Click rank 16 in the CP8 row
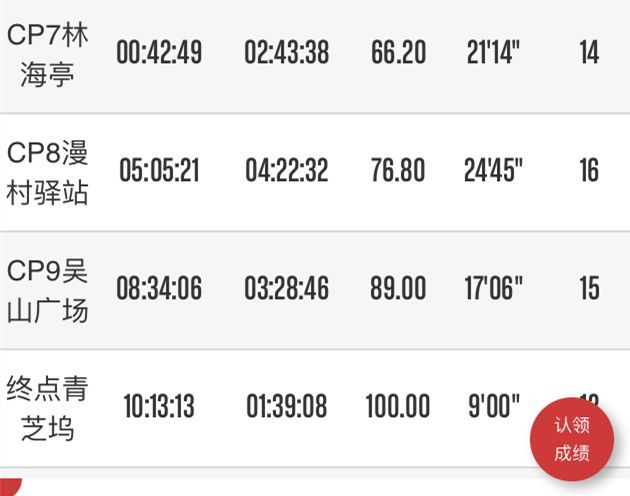 pos(589,171)
